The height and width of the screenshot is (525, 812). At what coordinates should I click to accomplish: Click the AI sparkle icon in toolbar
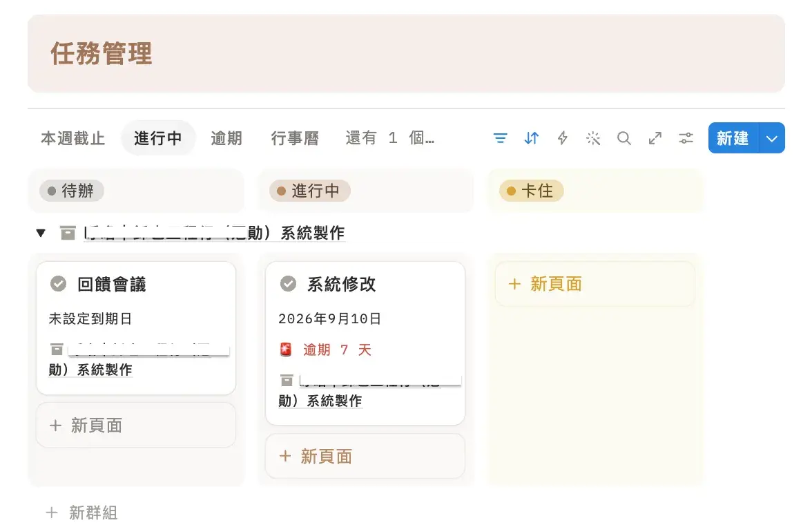[593, 138]
